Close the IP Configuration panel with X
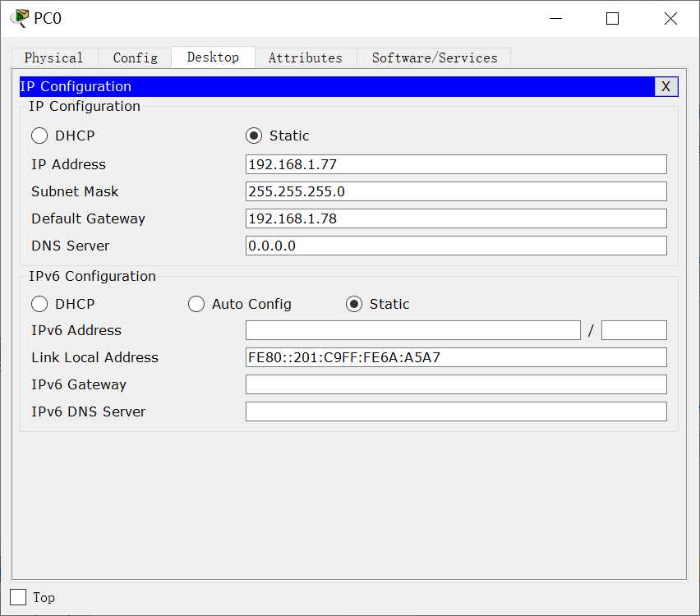The width and height of the screenshot is (700, 616). (x=665, y=86)
